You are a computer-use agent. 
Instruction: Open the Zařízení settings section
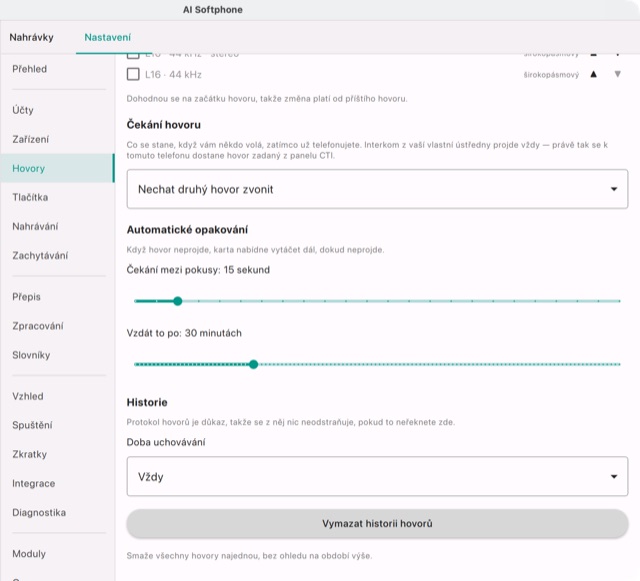tap(57, 139)
